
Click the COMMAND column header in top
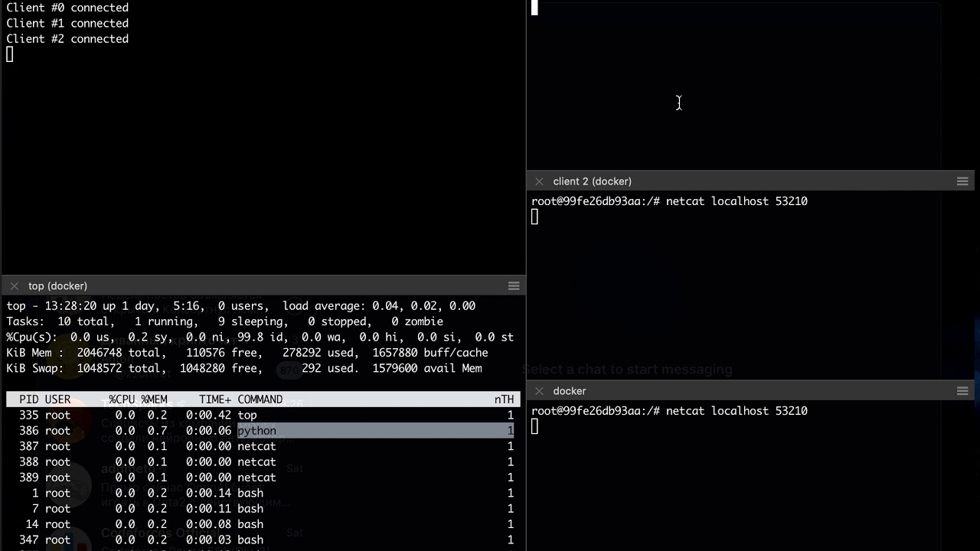point(260,399)
